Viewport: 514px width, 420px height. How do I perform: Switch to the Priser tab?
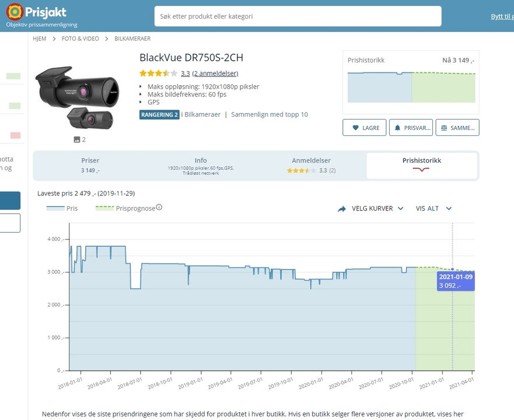click(90, 165)
